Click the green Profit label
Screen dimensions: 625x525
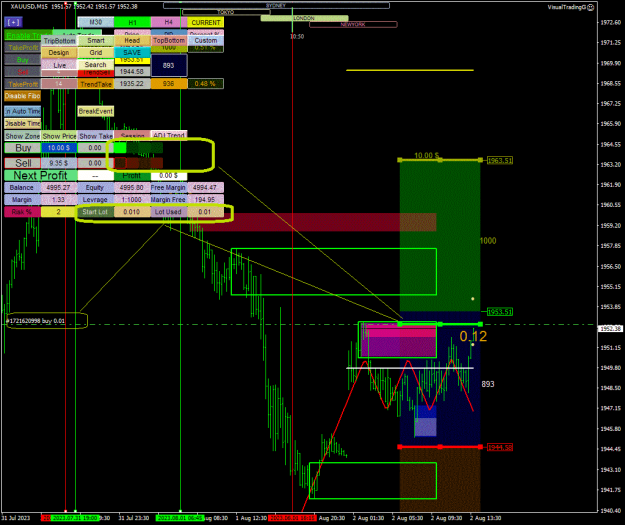coord(132,175)
